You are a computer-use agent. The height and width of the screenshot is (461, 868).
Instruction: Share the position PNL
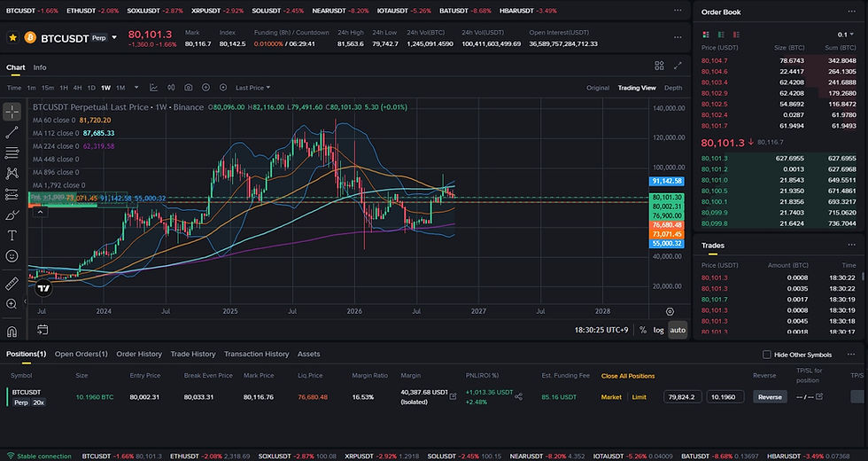tap(519, 397)
